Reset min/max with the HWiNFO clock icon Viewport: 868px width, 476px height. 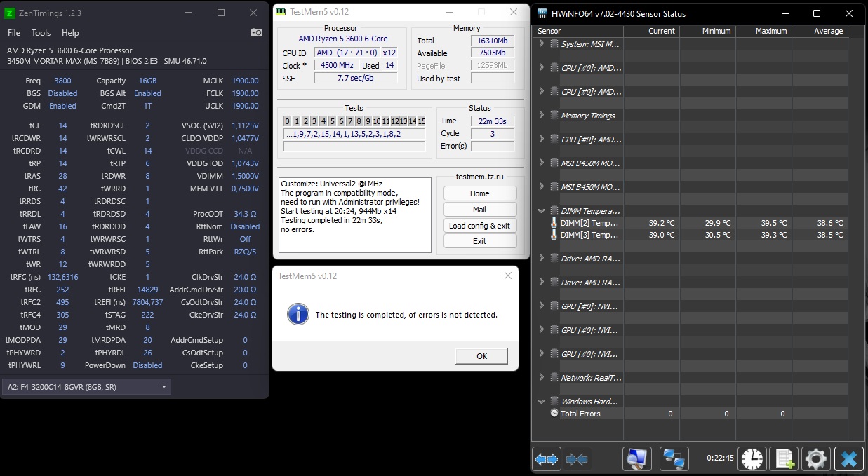tap(752, 459)
